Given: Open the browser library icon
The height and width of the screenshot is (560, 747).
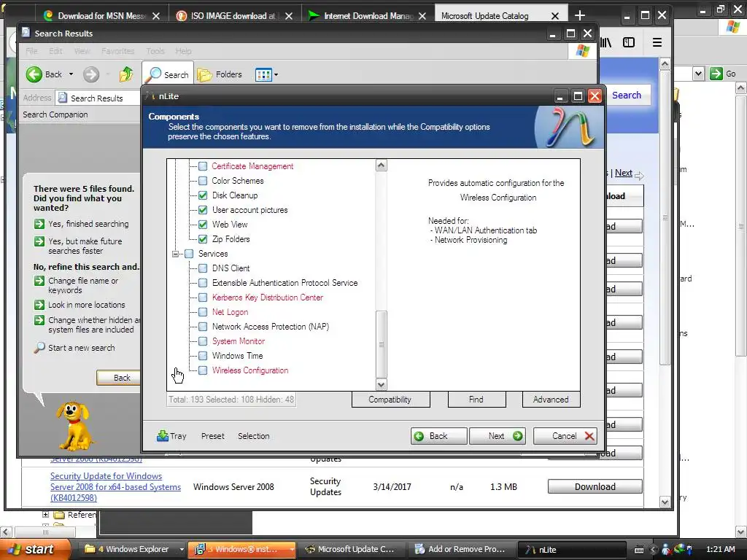Looking at the screenshot, I should (x=605, y=42).
